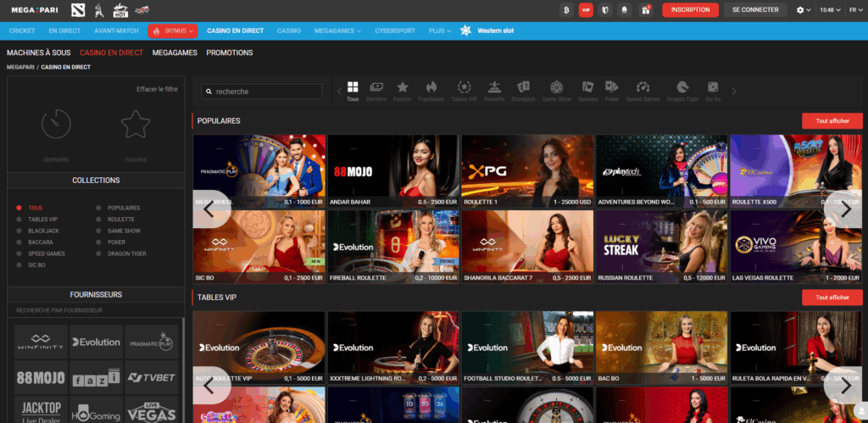Open the Derniers clock icon in sidebar

56,124
